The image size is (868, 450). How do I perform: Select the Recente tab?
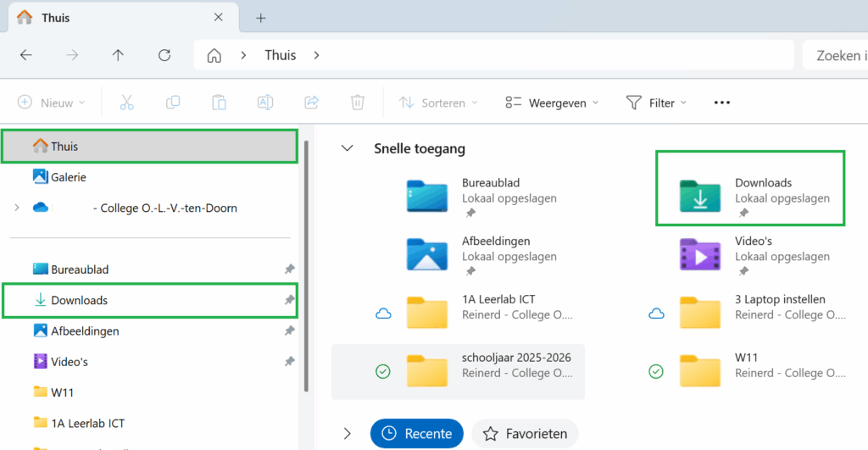tap(417, 434)
